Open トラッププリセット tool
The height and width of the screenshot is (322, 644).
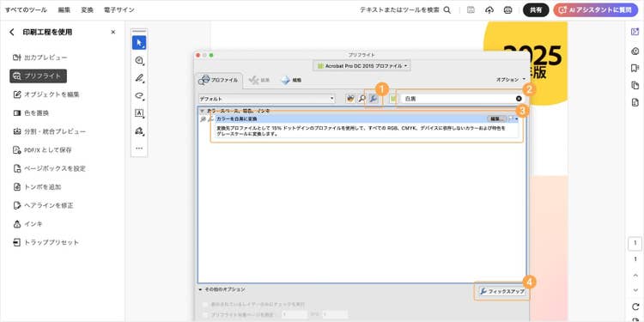(46, 242)
